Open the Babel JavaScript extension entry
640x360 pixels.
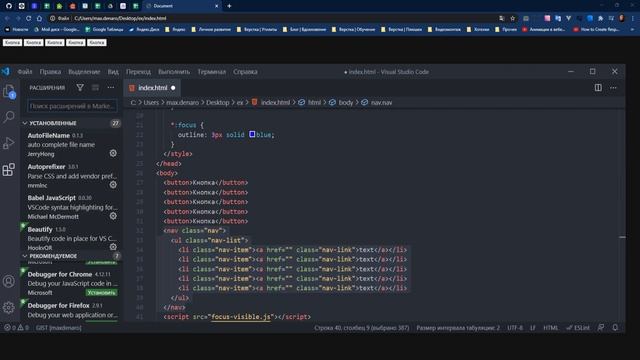pos(71,207)
